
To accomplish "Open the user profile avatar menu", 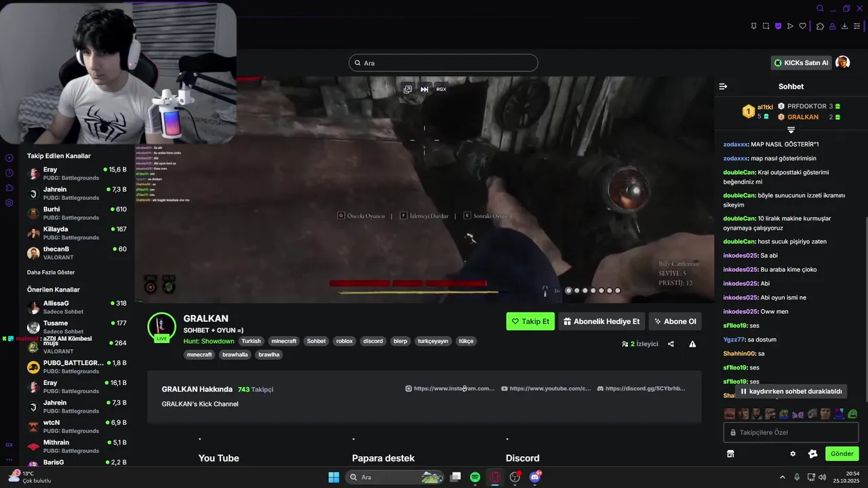I will [x=842, y=62].
